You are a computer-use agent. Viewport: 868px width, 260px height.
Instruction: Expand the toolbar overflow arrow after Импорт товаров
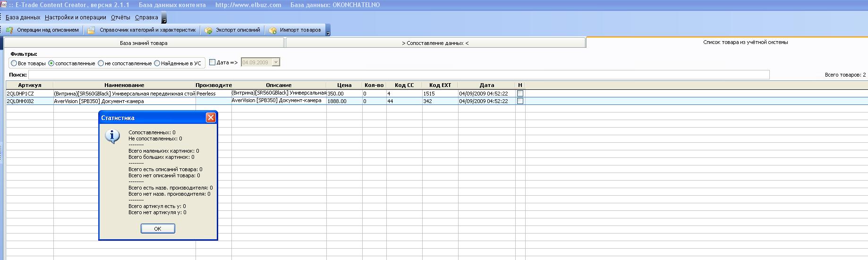pyautogui.click(x=328, y=30)
